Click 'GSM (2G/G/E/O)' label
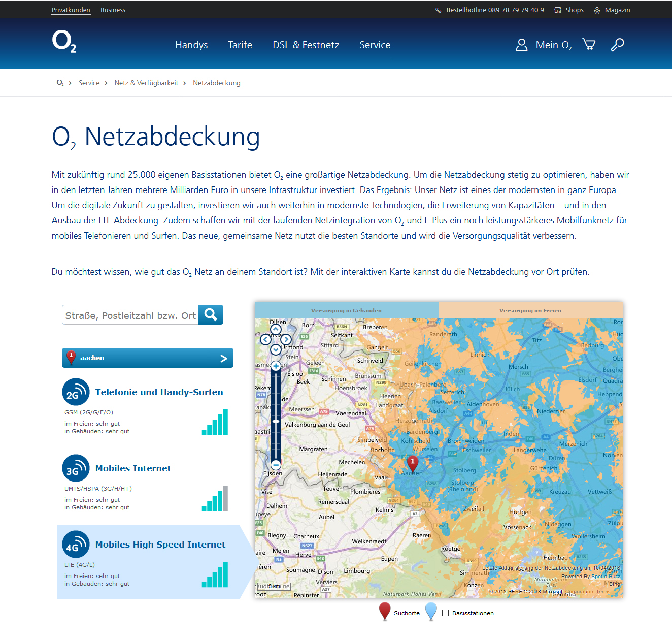The image size is (672, 640). click(x=89, y=412)
